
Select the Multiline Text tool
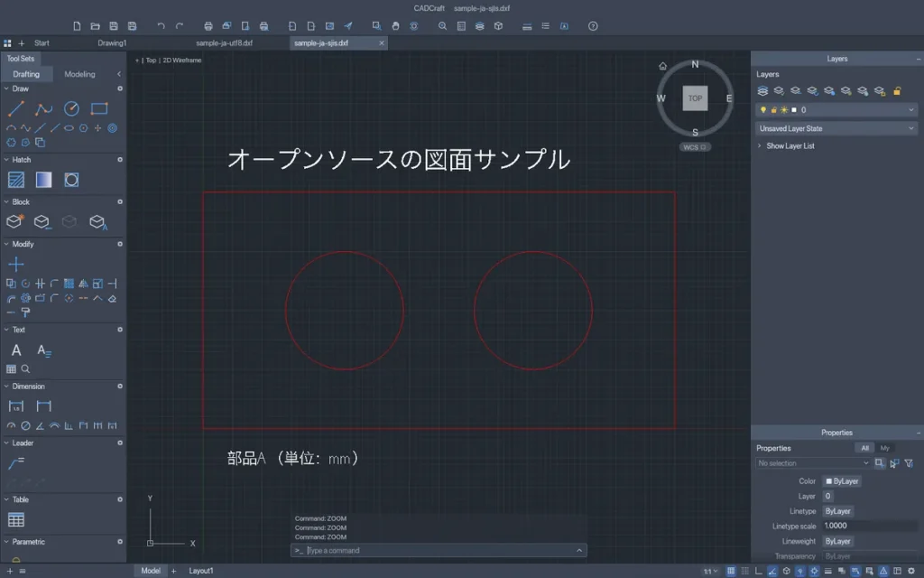click(x=16, y=350)
